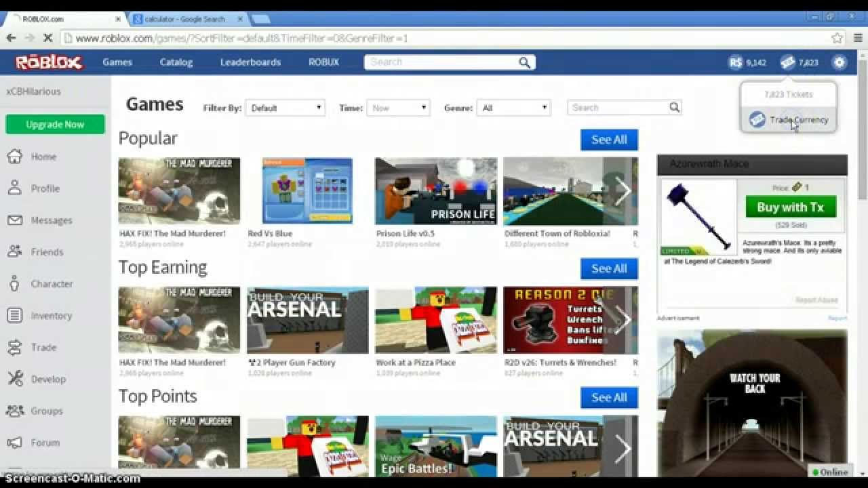Click the Character sidebar icon
The height and width of the screenshot is (488, 868).
coord(14,283)
